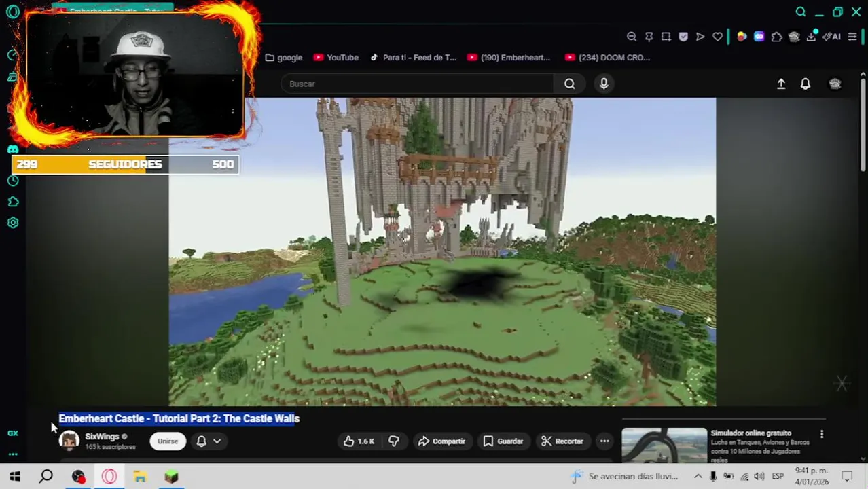Open the weather Se avecinan días widget
Screen dimensions: 868x489
[624, 476]
